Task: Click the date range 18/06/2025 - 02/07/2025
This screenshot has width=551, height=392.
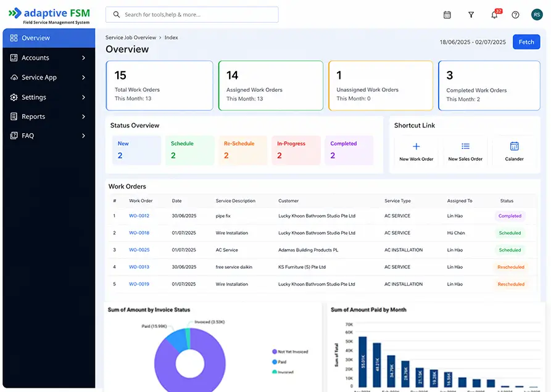Action: [x=473, y=42]
